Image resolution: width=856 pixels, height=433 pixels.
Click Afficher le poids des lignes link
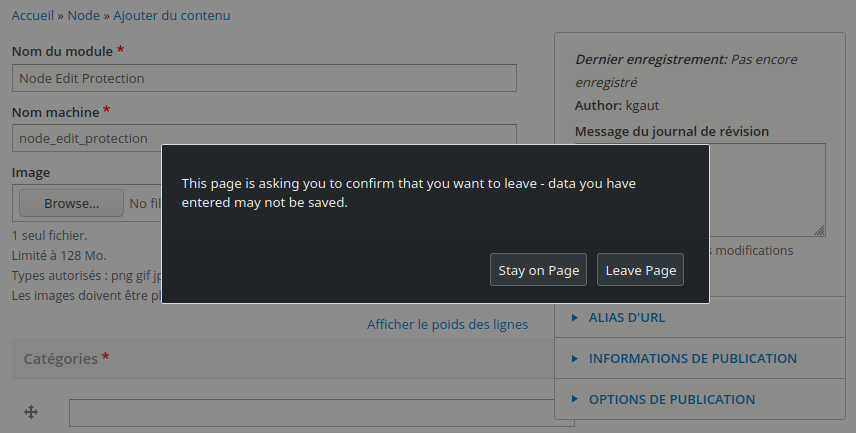point(447,324)
